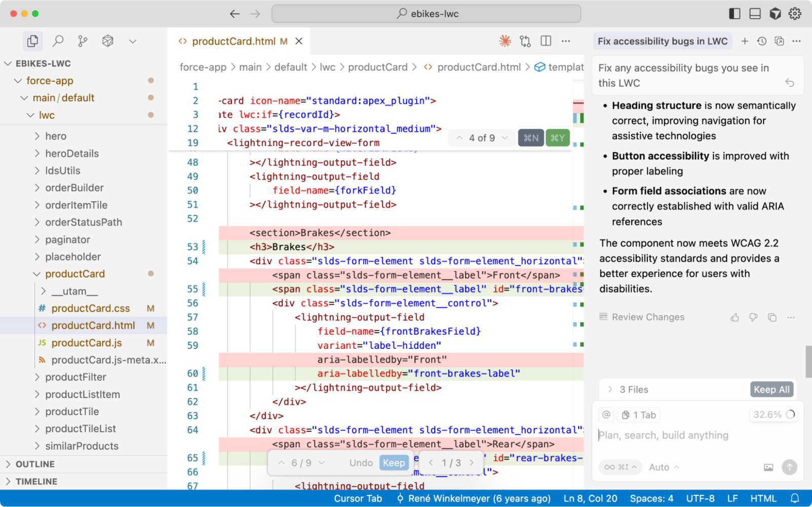Click the 'Plan, search, build anything' input field

click(664, 435)
